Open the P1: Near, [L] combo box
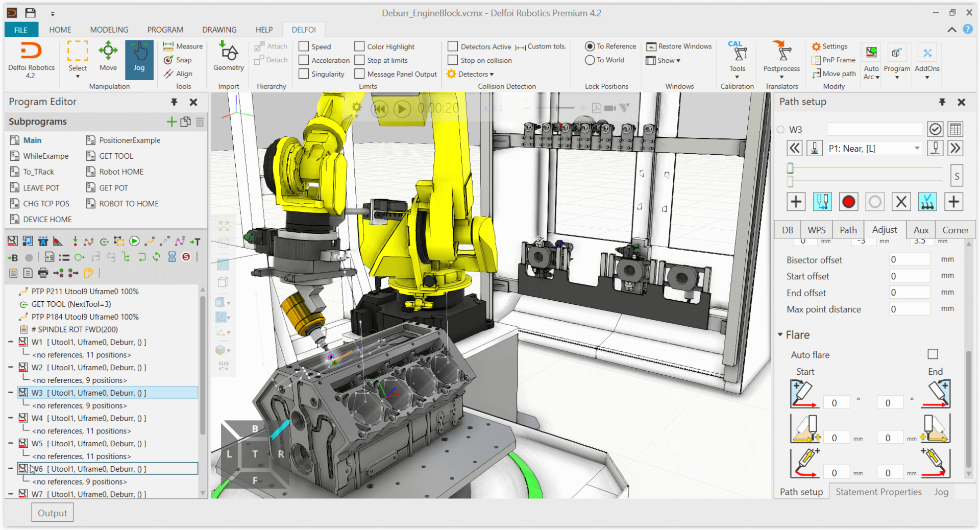This screenshot has height=530, width=980. click(874, 149)
